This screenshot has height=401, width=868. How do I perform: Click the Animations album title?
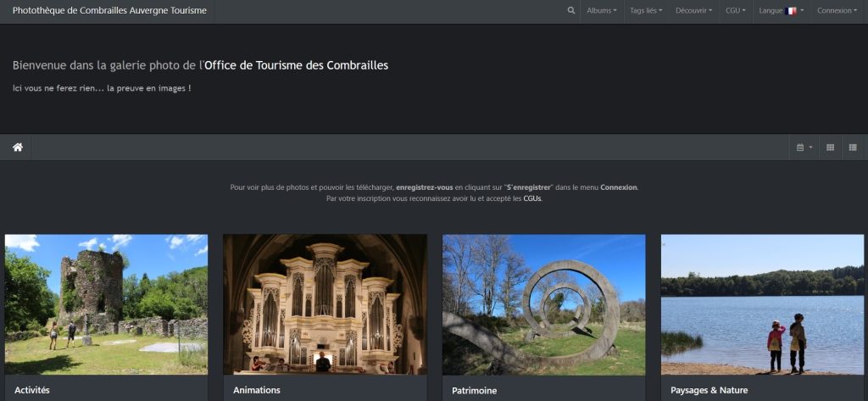[256, 390]
